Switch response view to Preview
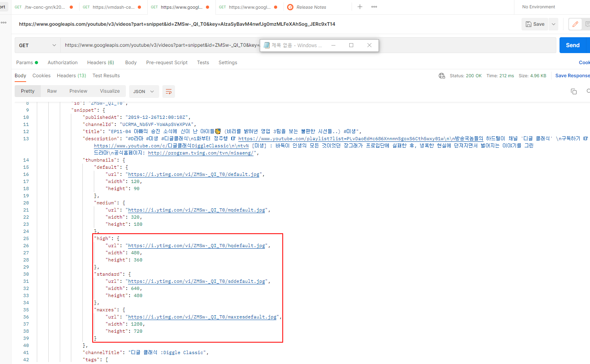 pos(78,91)
